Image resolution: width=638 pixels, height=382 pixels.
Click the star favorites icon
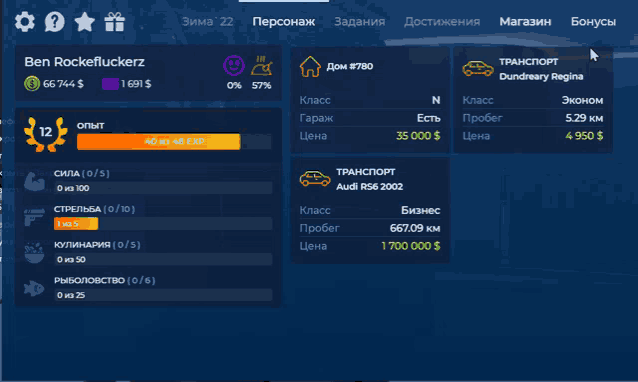click(x=85, y=22)
